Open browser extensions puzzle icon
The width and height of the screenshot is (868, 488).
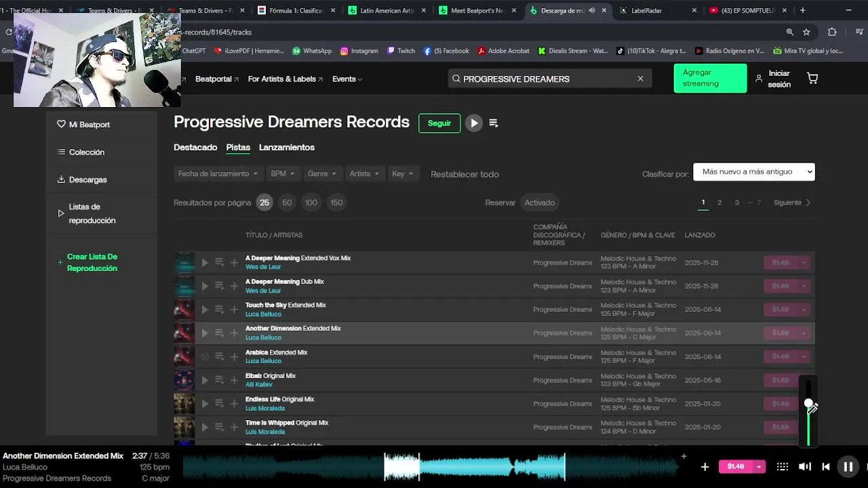click(832, 32)
